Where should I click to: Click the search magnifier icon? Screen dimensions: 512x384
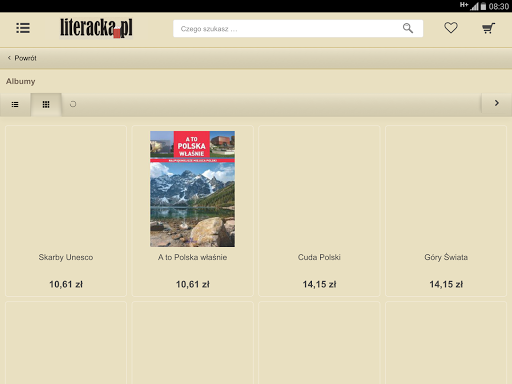(408, 28)
